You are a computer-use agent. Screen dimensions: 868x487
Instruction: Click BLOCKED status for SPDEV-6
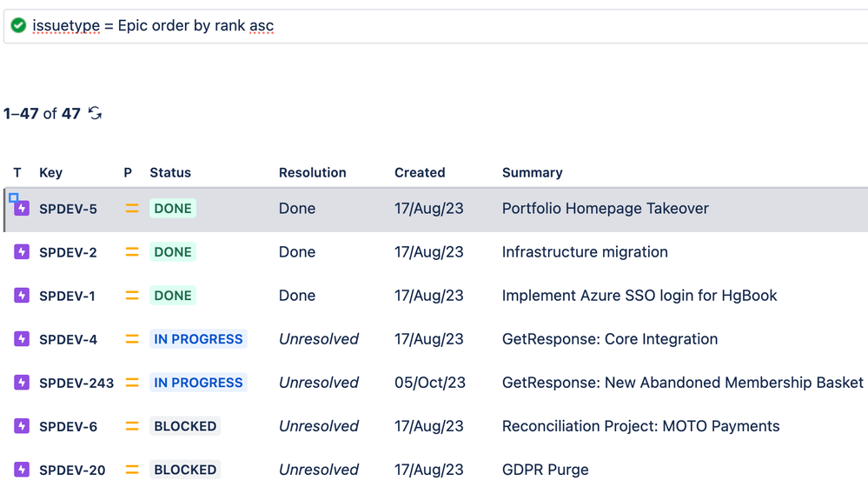[x=185, y=426]
